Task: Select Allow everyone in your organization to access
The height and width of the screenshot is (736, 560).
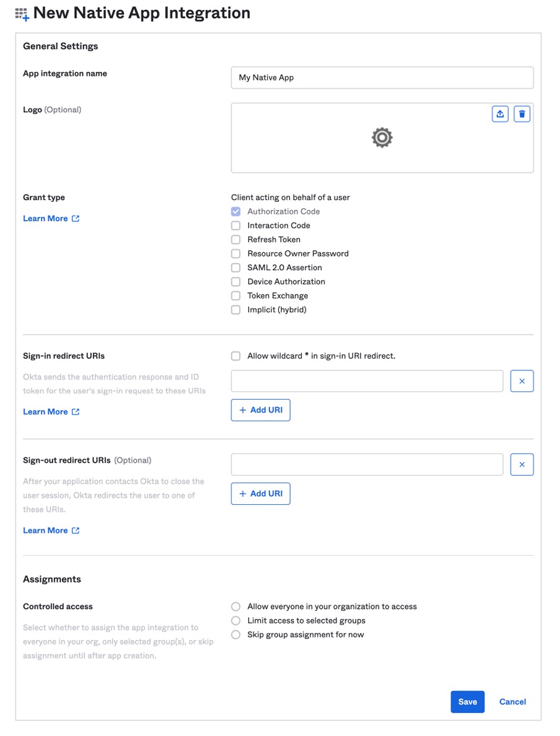Action: coord(236,607)
